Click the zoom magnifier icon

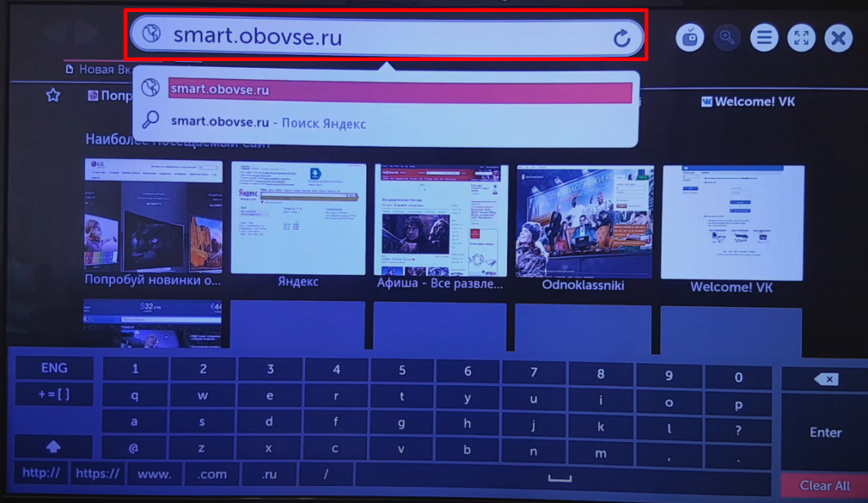point(726,37)
